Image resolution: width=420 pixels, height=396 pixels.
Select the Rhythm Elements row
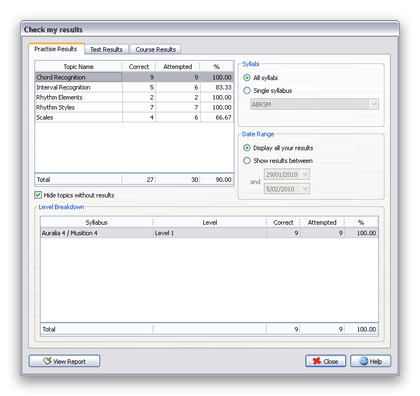(134, 97)
